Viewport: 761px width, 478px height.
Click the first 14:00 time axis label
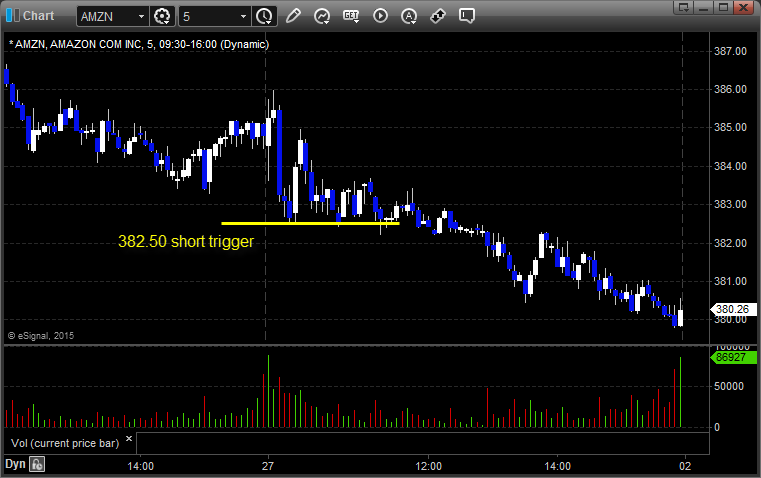tap(141, 466)
